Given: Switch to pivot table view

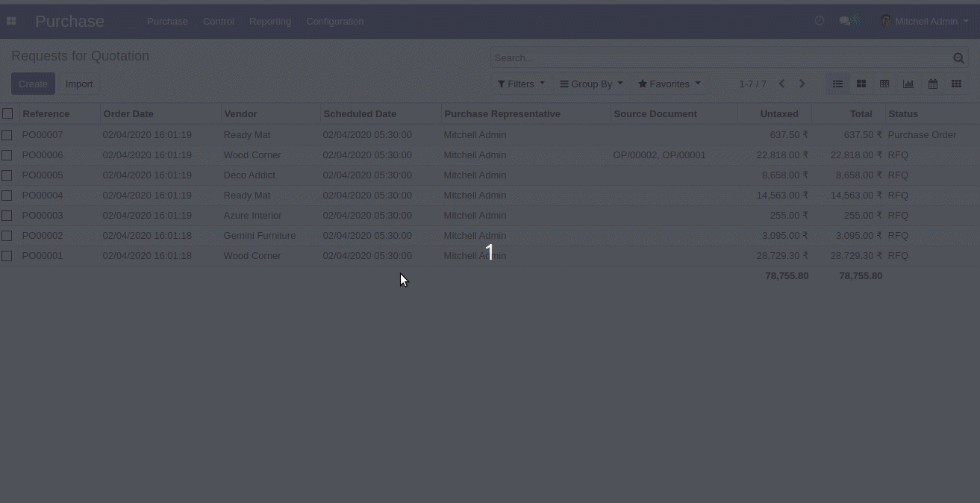Looking at the screenshot, I should point(884,84).
